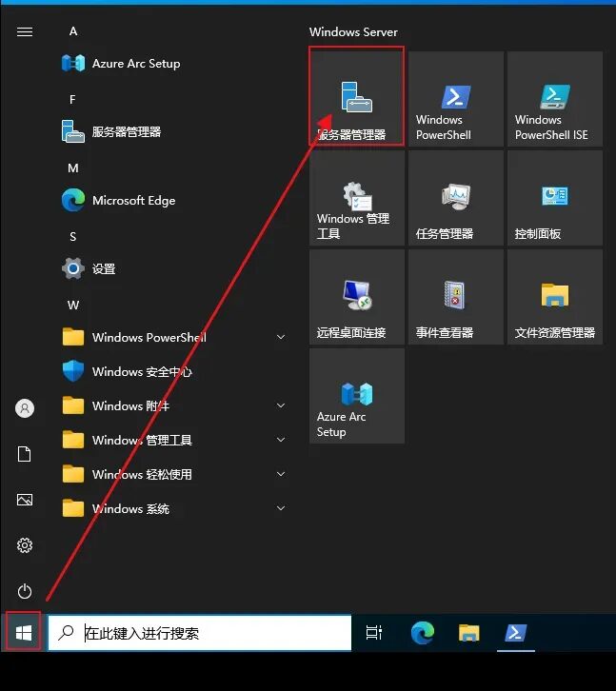Open File Explorer from the taskbar

[468, 633]
